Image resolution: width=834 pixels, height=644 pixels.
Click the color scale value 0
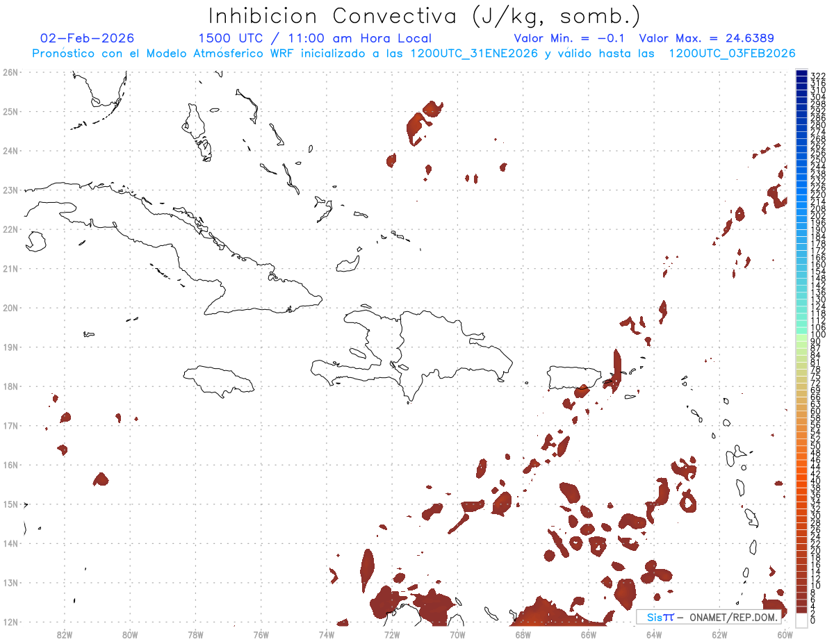pos(813,620)
